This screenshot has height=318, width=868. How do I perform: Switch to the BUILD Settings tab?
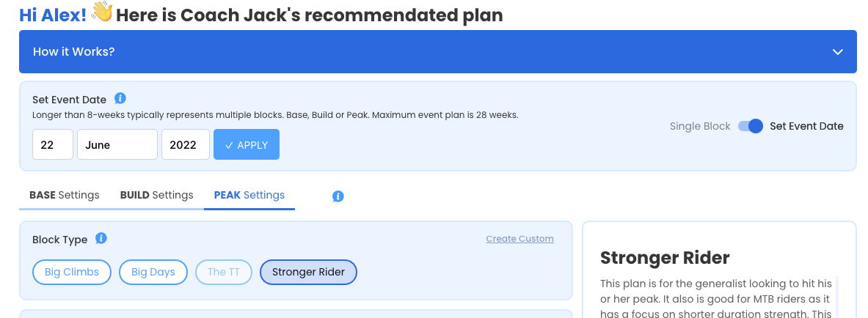pyautogui.click(x=157, y=195)
